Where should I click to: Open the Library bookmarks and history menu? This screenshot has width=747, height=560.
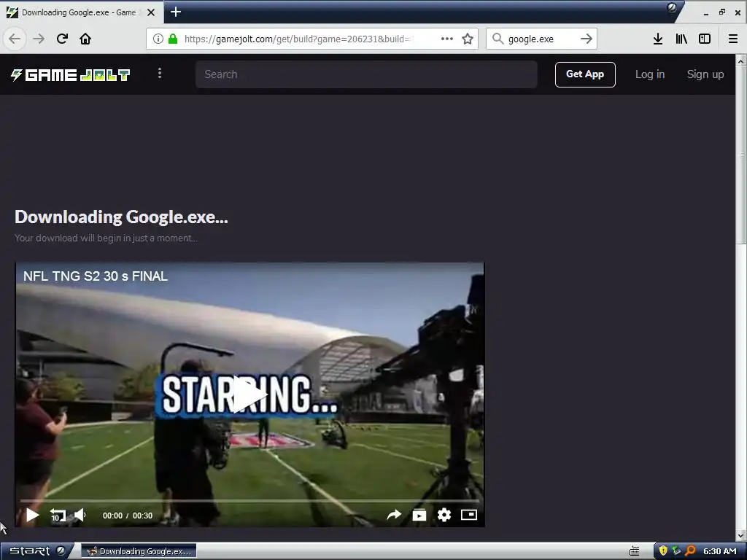[681, 39]
